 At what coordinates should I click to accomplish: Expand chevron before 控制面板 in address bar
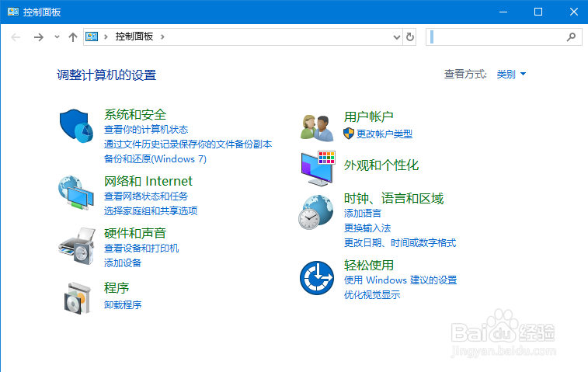106,37
